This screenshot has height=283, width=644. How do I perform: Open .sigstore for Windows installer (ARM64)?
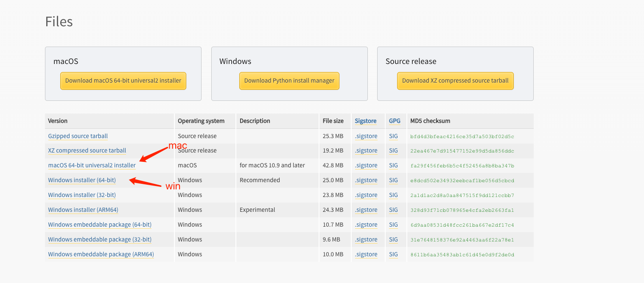tap(366, 210)
